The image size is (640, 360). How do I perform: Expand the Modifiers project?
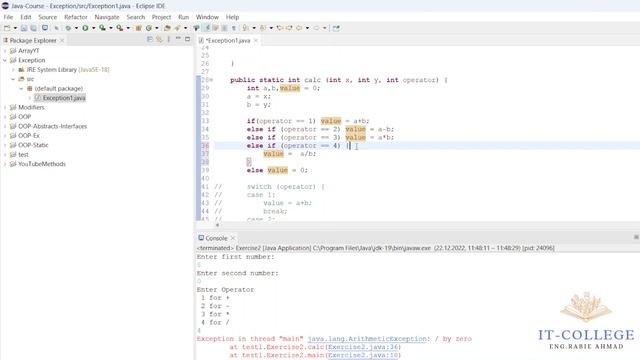tap(5, 107)
